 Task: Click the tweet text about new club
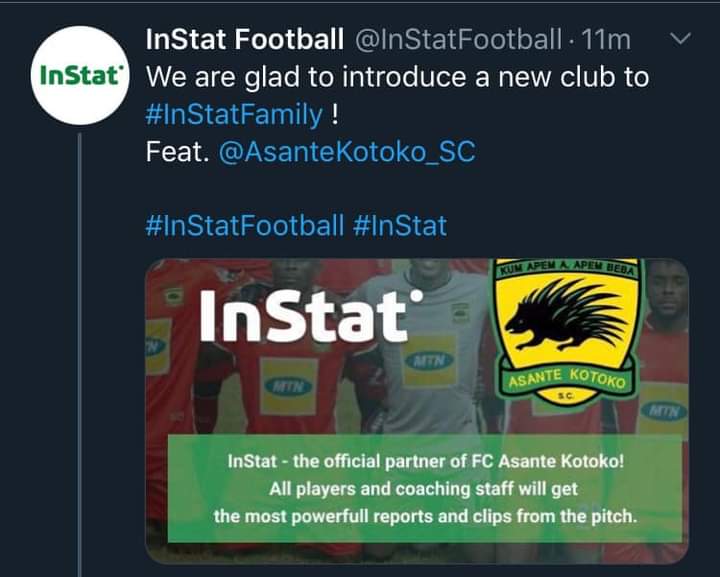click(x=397, y=77)
